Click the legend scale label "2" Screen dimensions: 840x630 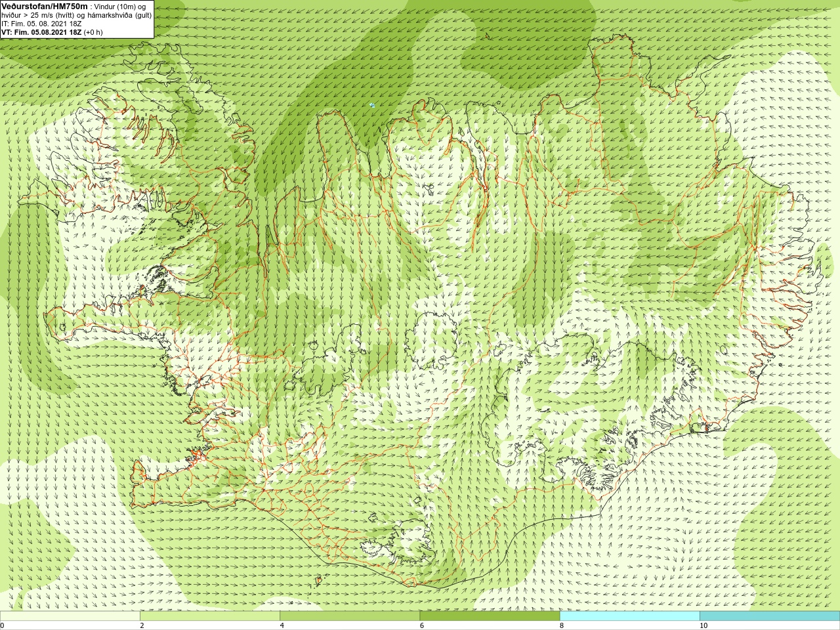(x=142, y=625)
